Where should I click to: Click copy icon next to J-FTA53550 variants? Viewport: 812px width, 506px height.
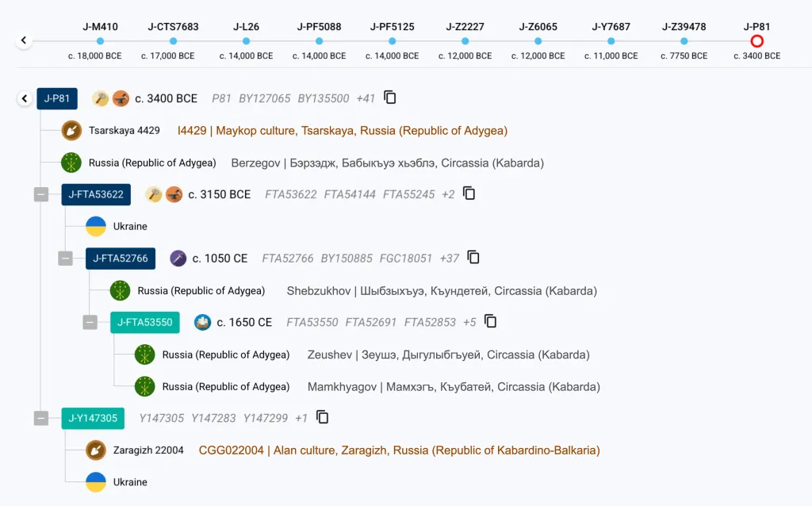click(x=491, y=321)
